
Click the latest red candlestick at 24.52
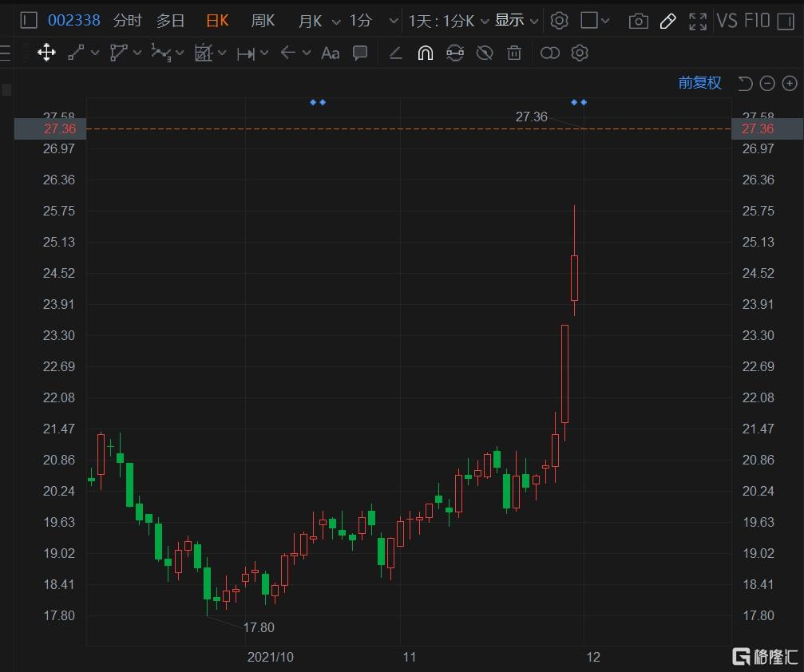(574, 277)
